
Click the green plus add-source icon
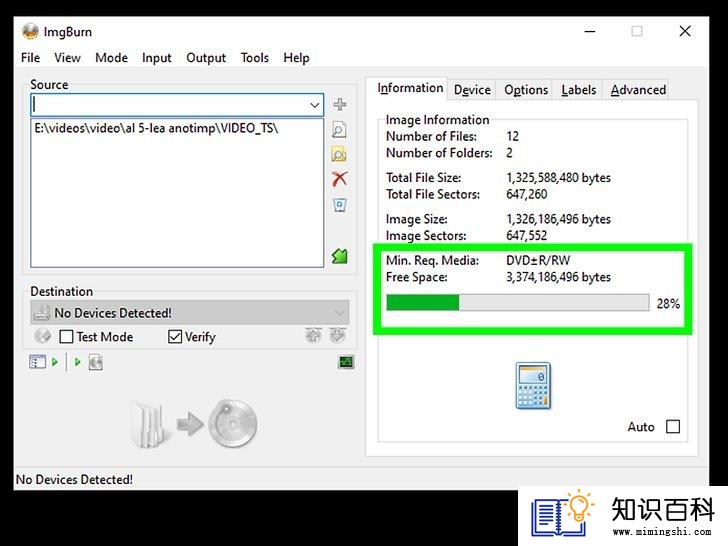point(340,104)
